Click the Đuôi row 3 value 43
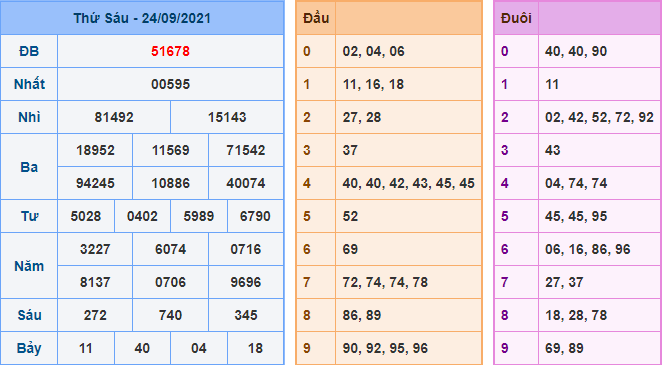Viewport: 662px width, 365px height. click(552, 150)
